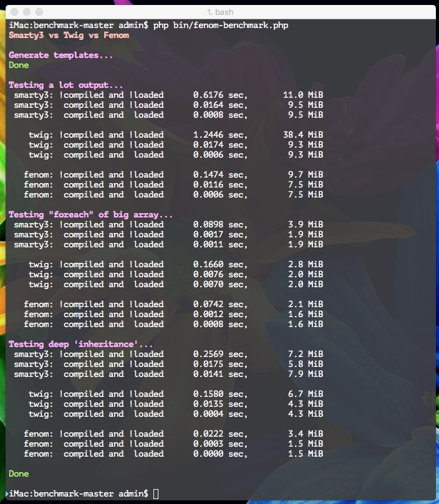Click the '0.1580 sec,' value

220,394
